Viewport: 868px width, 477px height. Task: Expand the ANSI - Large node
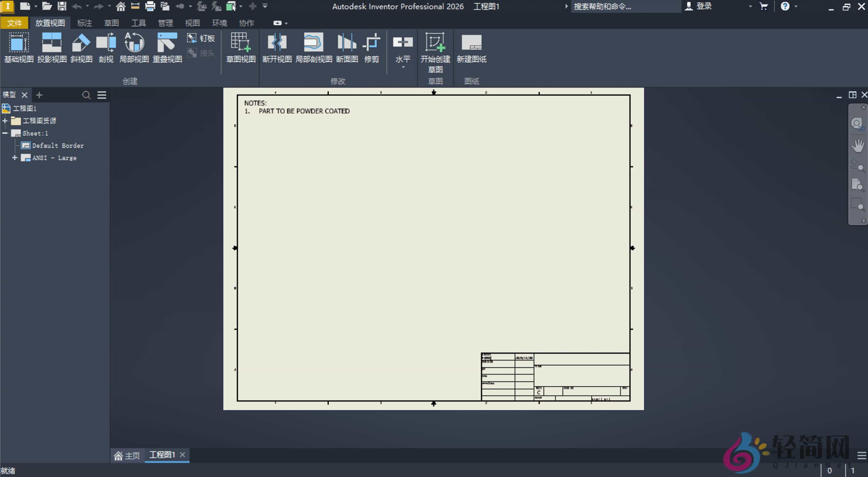14,158
